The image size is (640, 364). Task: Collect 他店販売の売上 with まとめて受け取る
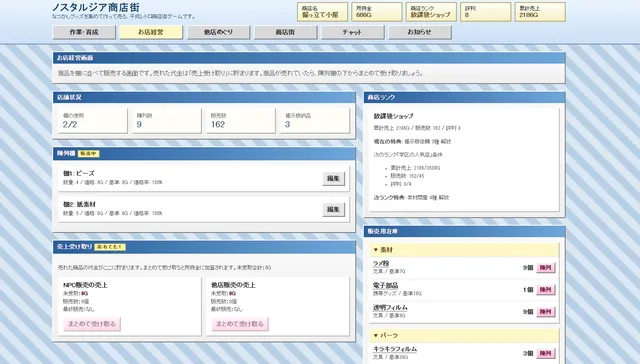(240, 324)
